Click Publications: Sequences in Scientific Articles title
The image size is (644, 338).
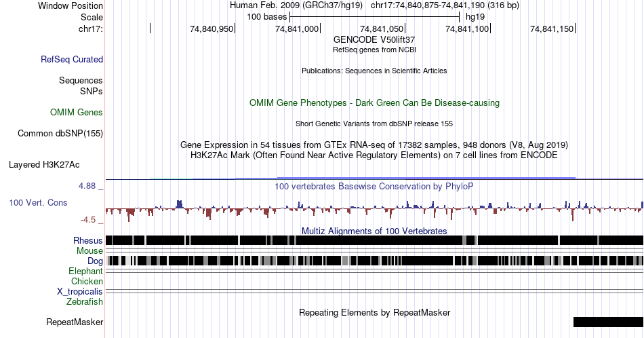tap(374, 71)
